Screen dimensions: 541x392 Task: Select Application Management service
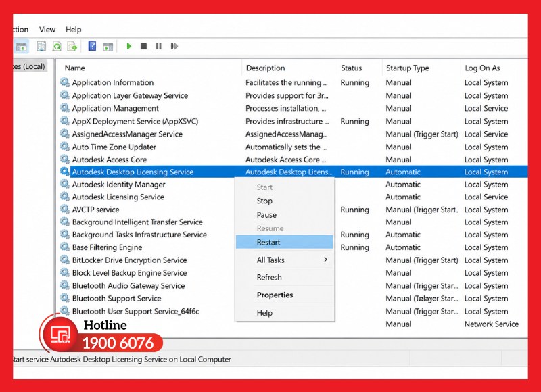(x=293, y=108)
